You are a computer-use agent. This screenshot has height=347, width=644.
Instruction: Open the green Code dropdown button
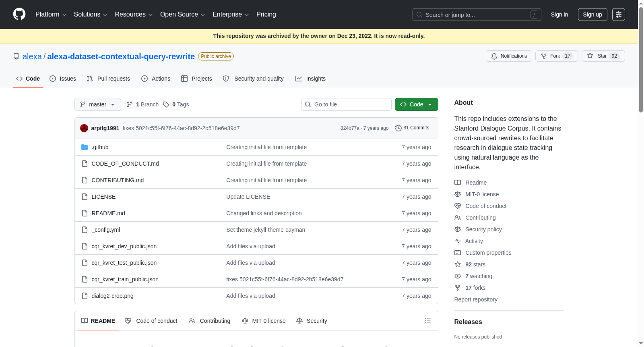[416, 104]
